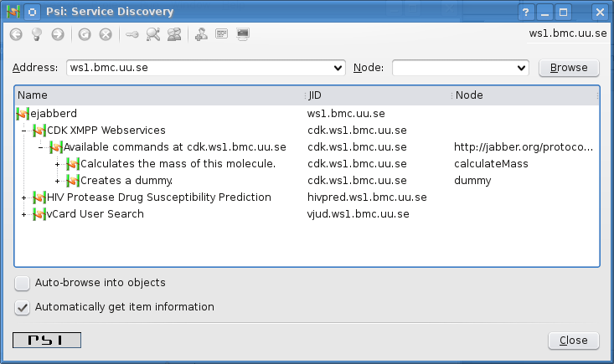Image resolution: width=614 pixels, height=364 pixels.
Task: Expand the vCard User Search node
Action: click(x=23, y=214)
